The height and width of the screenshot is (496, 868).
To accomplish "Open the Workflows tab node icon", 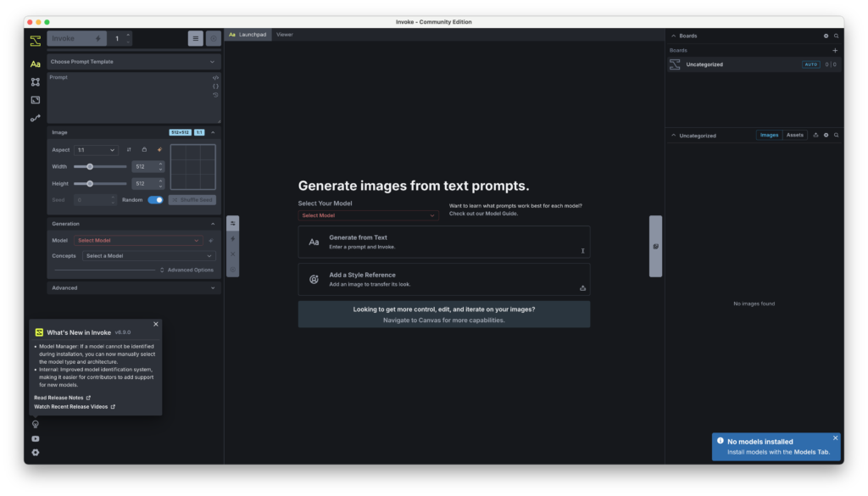I will tap(36, 82).
